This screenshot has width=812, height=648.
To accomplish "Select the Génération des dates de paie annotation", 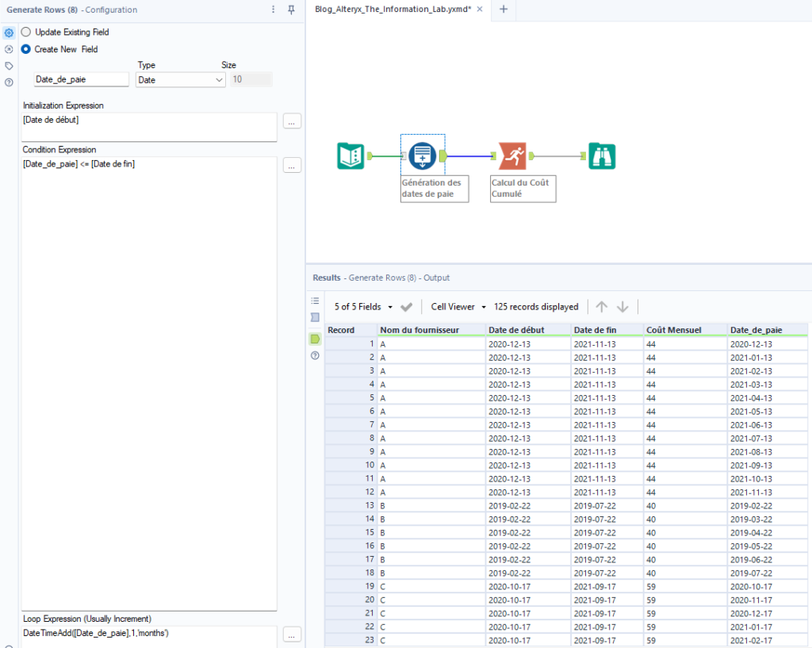I will pyautogui.click(x=435, y=189).
